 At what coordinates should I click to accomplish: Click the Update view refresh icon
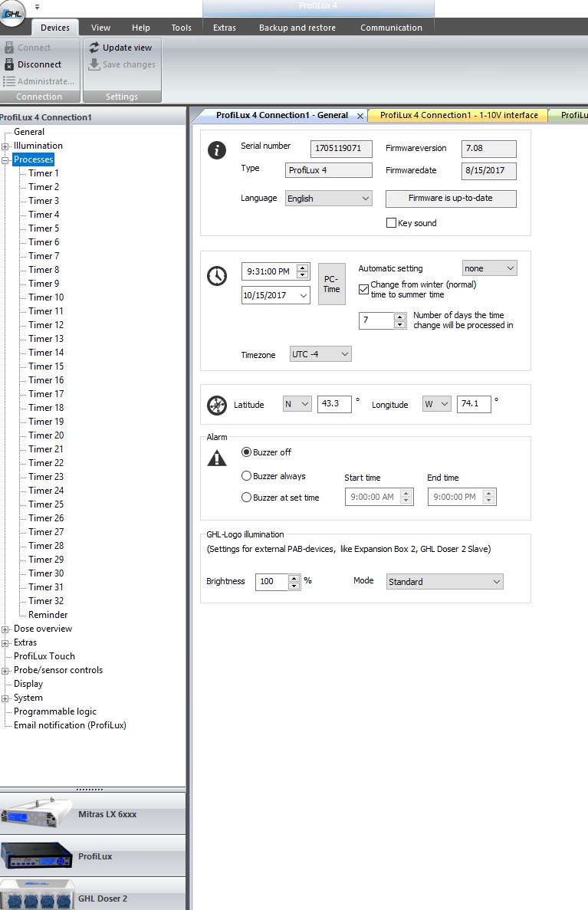point(94,48)
